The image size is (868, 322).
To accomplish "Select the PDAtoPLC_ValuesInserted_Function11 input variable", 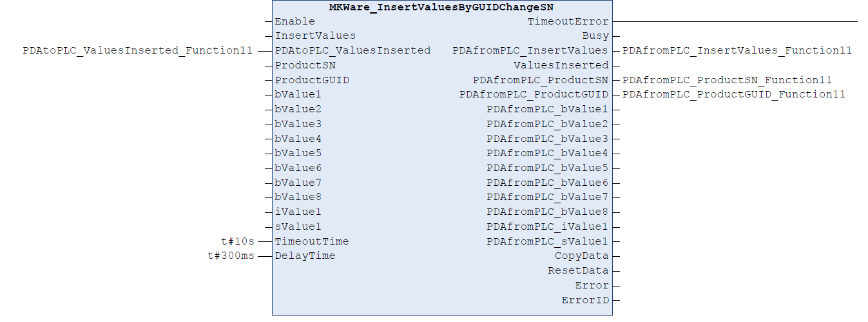I will coord(137,50).
